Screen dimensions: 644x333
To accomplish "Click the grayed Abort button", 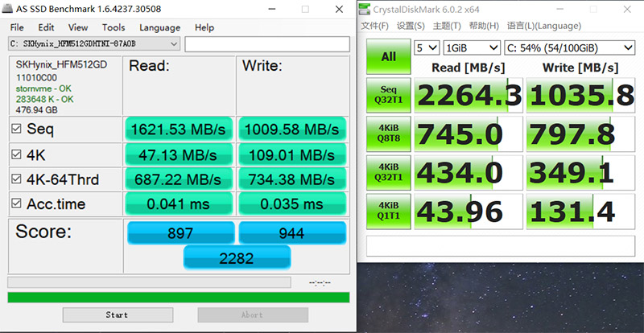I will pos(253,315).
